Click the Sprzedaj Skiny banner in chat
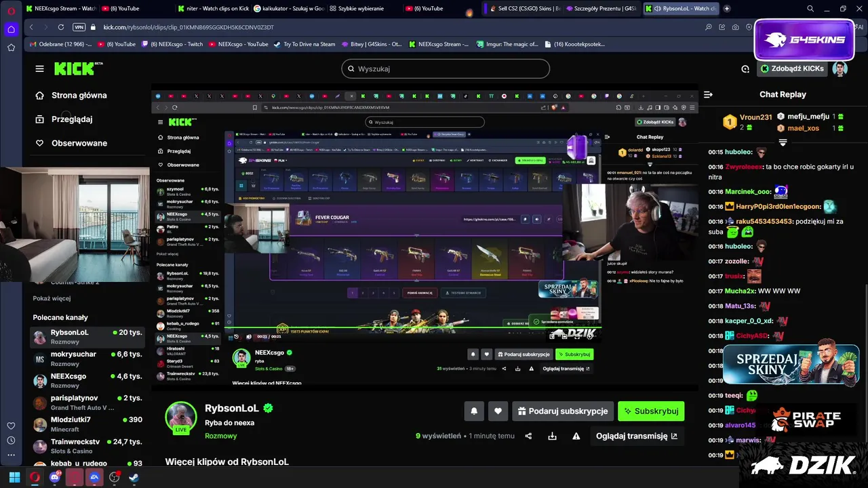This screenshot has width=868, height=488. click(x=791, y=364)
